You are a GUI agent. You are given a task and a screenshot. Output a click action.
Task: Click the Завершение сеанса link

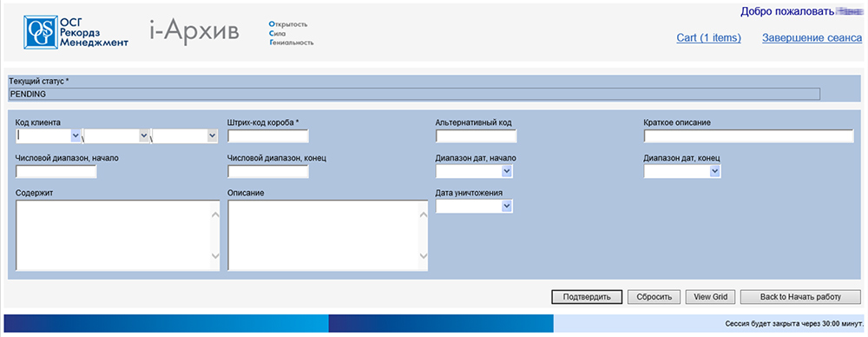[812, 37]
